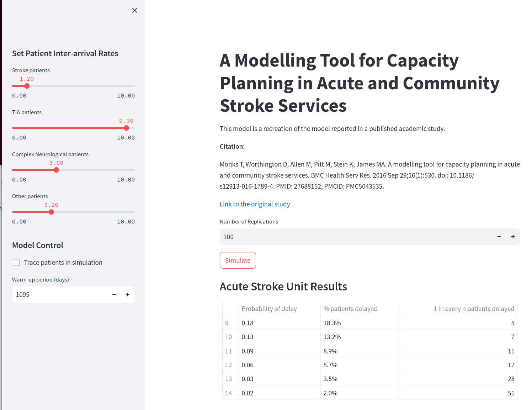Click the plus icon for Number of Replications
Image resolution: width=532 pixels, height=410 pixels.
[x=513, y=237]
